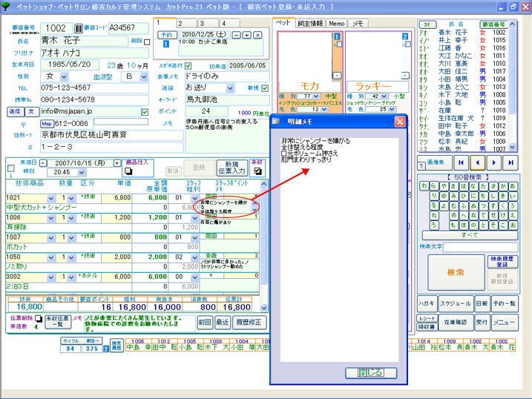Click the 予約 reservation button
Viewport: 532px width, 399px height.
tap(166, 35)
